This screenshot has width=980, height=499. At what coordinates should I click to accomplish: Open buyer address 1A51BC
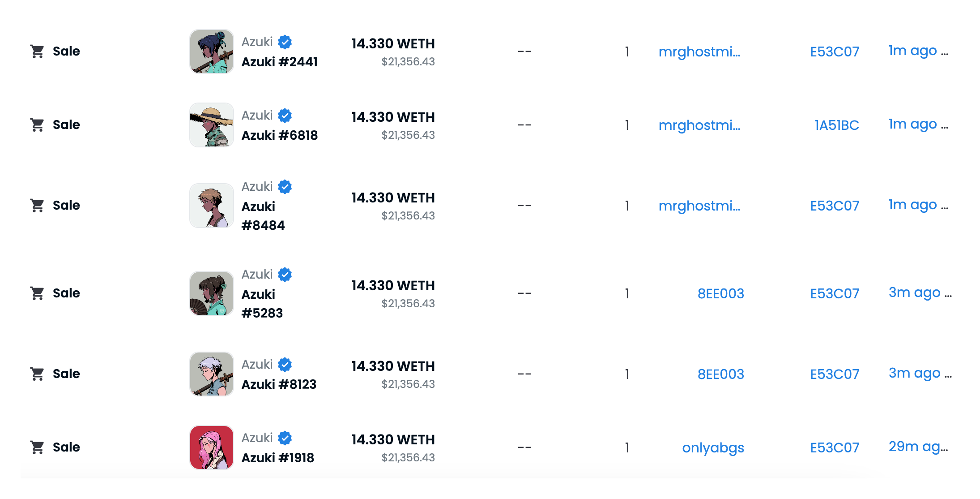836,125
